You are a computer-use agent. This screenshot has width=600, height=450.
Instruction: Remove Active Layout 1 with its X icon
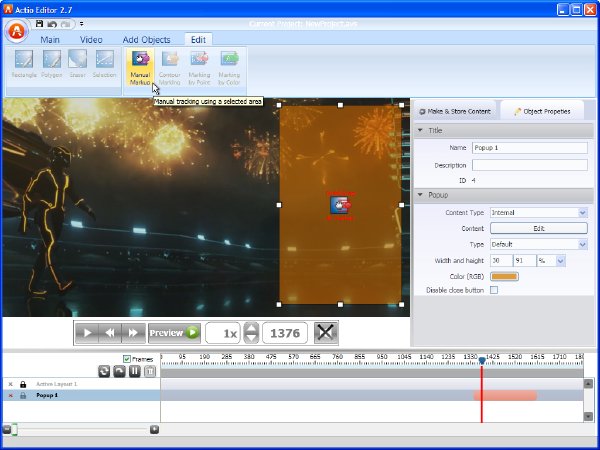coord(10,384)
